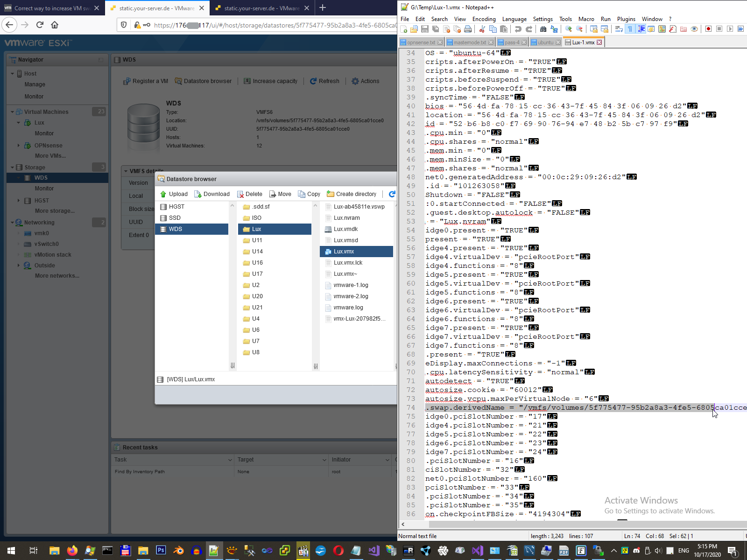
Task: Open the Task column dropdown arrow
Action: click(x=230, y=460)
